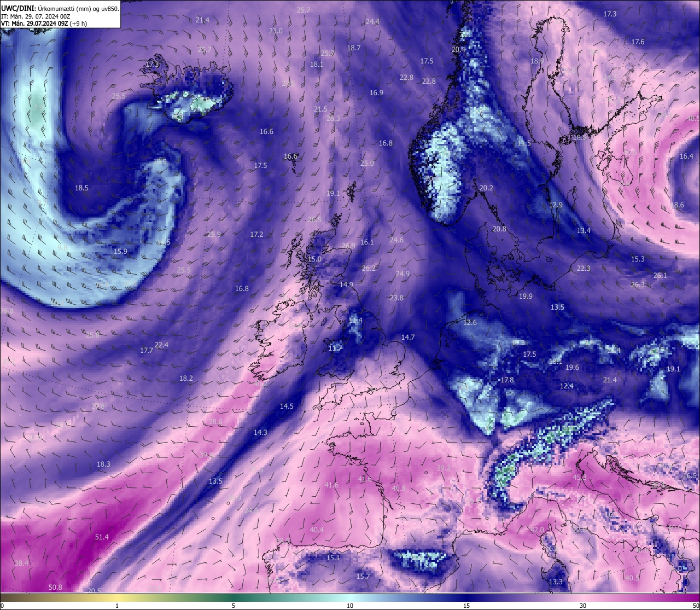This screenshot has width=700, height=610.
Task: Click the map value 25.9
Action: (x=214, y=234)
